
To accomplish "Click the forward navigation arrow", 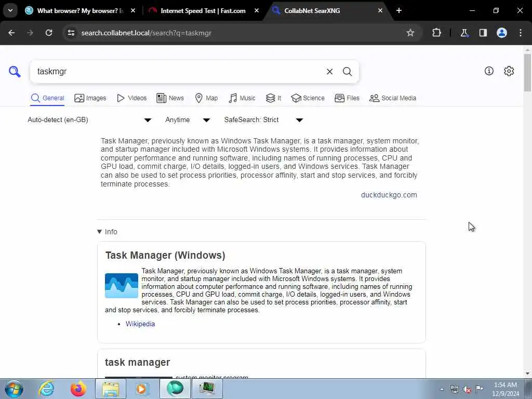I will point(30,33).
